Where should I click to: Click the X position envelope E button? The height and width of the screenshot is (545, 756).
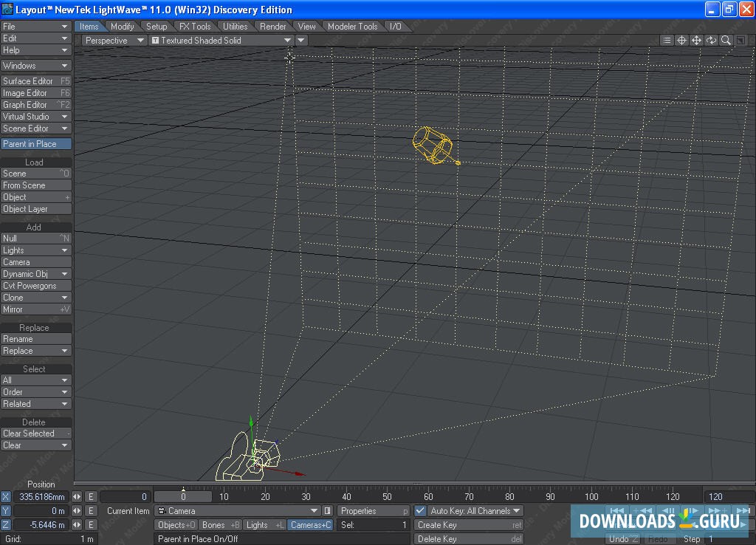[91, 497]
